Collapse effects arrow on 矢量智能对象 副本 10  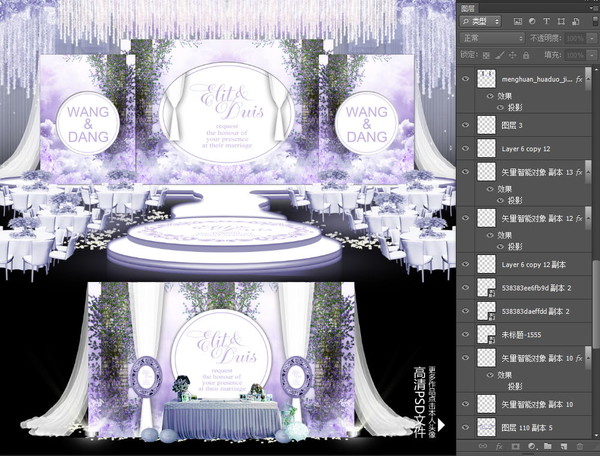[588, 358]
